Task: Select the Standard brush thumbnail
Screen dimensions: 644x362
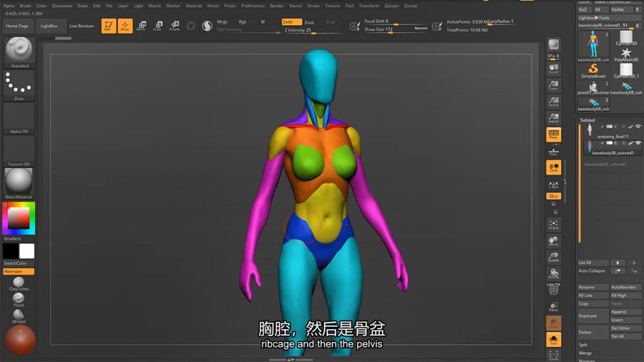Action: click(x=19, y=50)
